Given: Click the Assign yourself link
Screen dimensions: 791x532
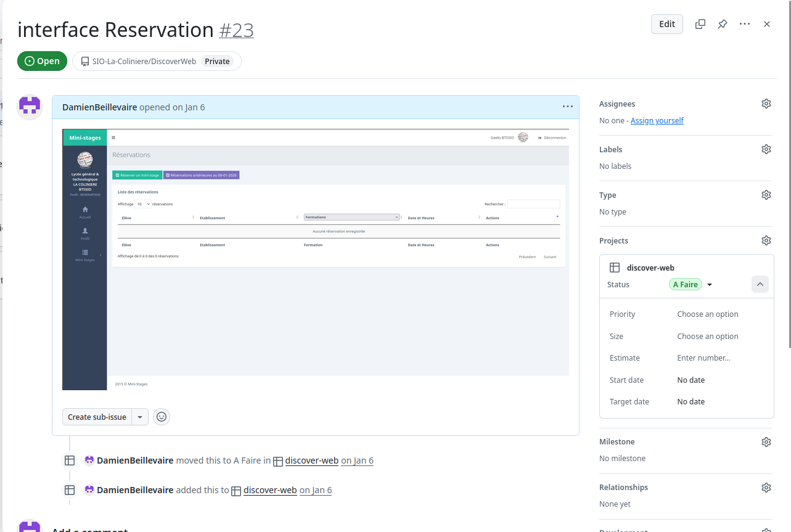Looking at the screenshot, I should pyautogui.click(x=657, y=121).
